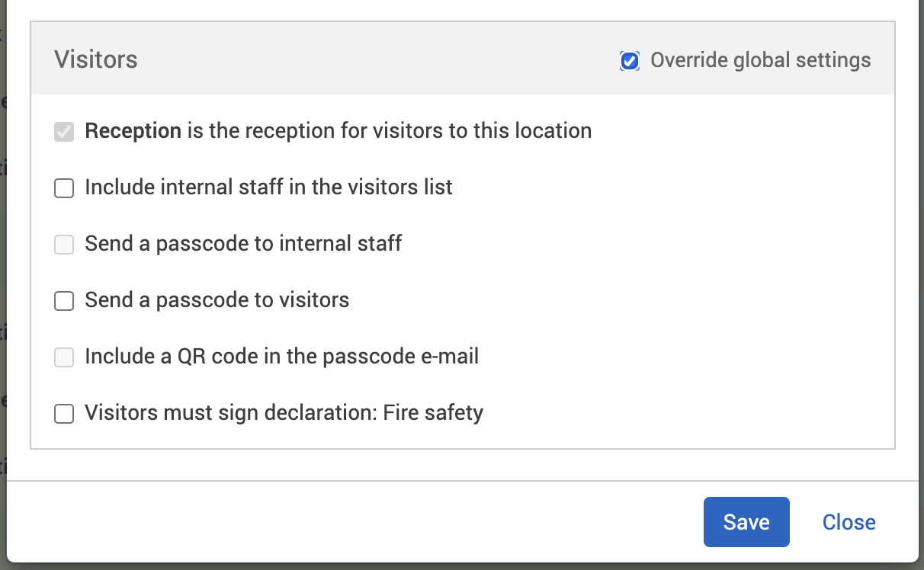
Task: Click the text 'Include internal staff in the visitors list'
Action: click(x=268, y=187)
